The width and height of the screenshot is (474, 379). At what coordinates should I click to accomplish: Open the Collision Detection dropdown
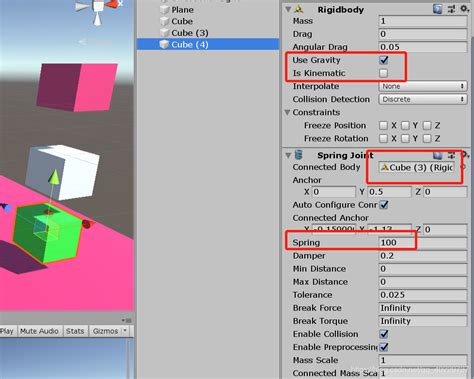pyautogui.click(x=423, y=99)
